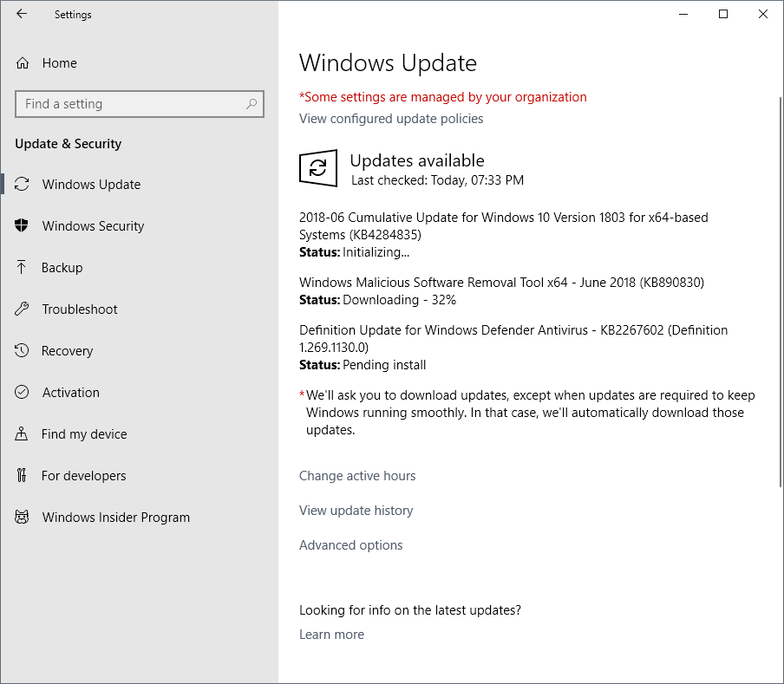Screen dimensions: 784x684
Task: Click Change active hours link
Action: coord(357,476)
